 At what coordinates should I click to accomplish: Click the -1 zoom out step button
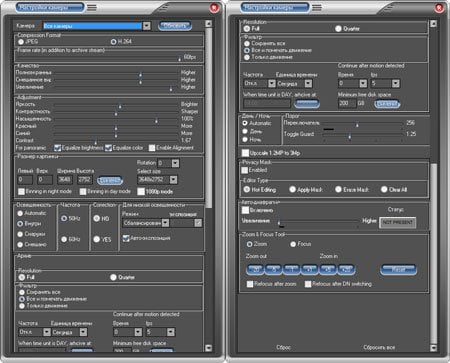[292, 269]
